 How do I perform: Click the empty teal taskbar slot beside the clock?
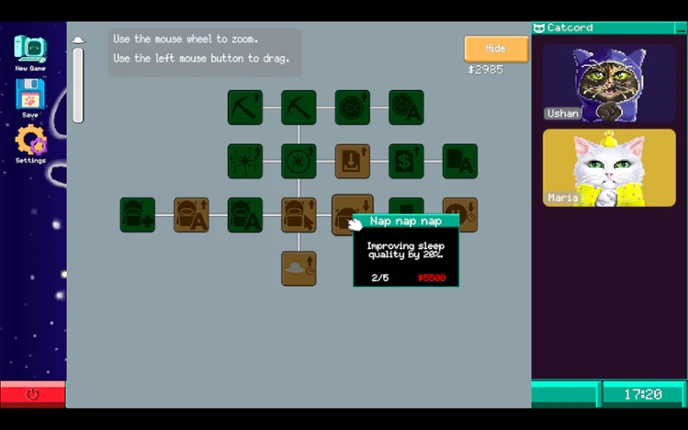[x=564, y=394]
